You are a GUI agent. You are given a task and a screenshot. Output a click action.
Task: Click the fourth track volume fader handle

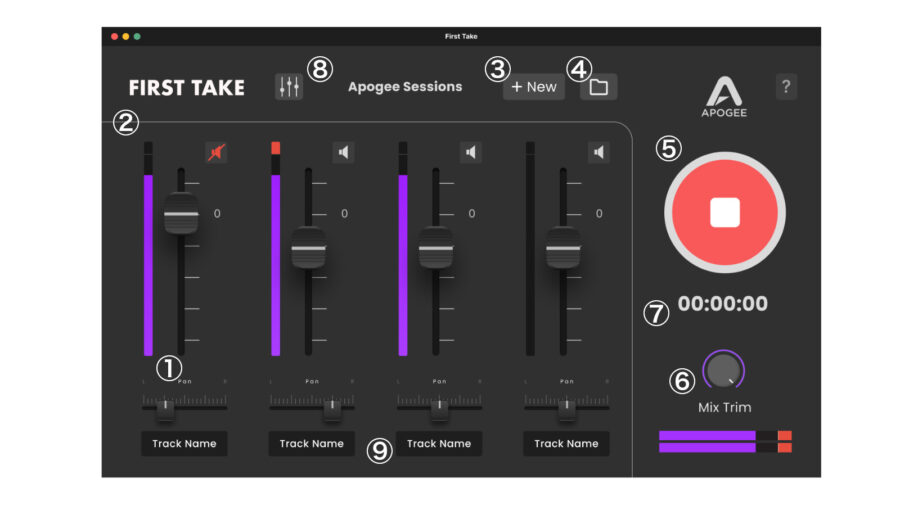tap(563, 248)
